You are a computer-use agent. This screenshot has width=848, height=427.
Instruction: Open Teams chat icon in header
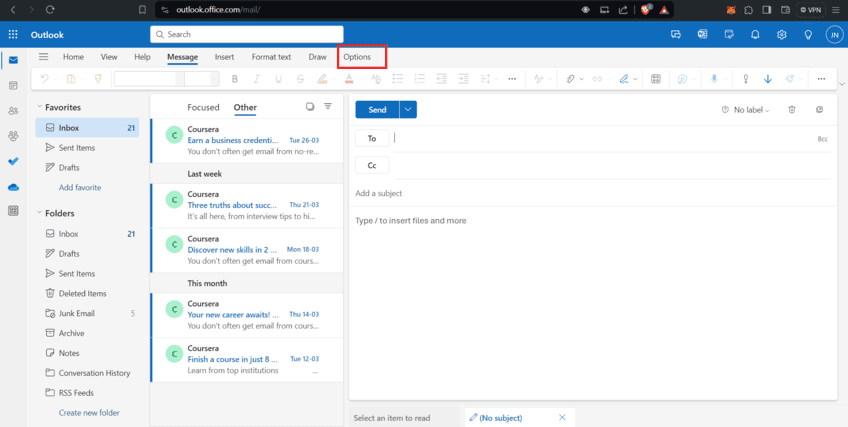click(x=675, y=35)
